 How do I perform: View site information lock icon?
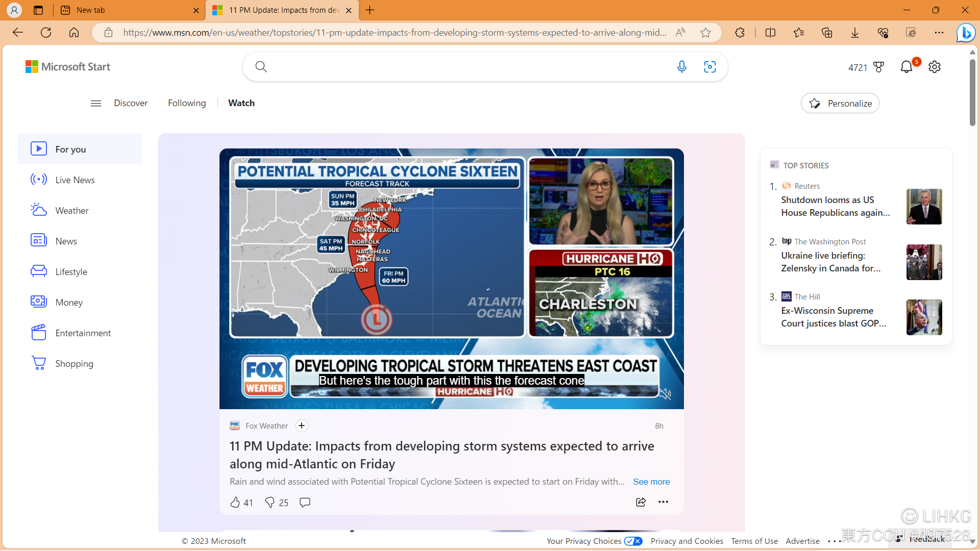pyautogui.click(x=108, y=33)
